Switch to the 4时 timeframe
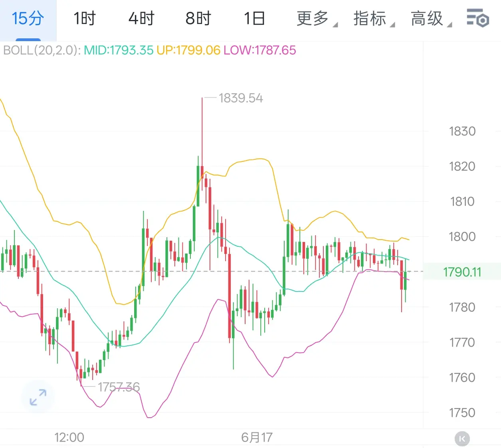This screenshot has width=501, height=448. pos(141,18)
